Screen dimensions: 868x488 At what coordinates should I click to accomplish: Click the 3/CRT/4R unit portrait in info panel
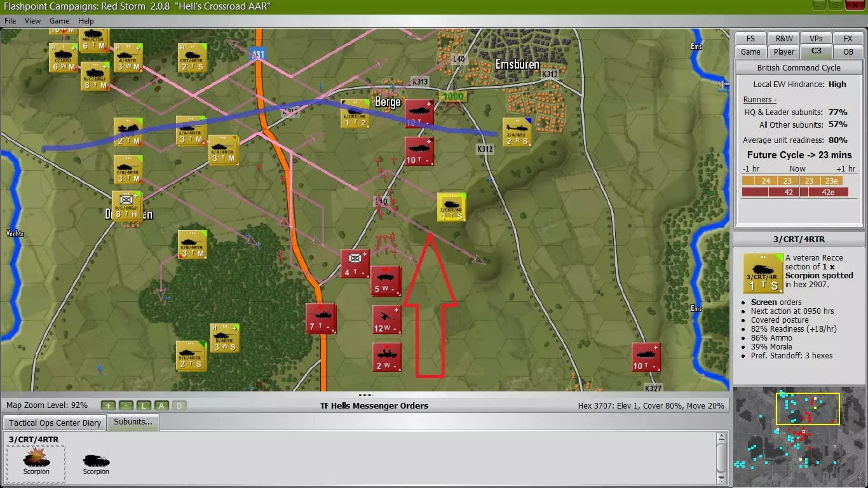[763, 273]
